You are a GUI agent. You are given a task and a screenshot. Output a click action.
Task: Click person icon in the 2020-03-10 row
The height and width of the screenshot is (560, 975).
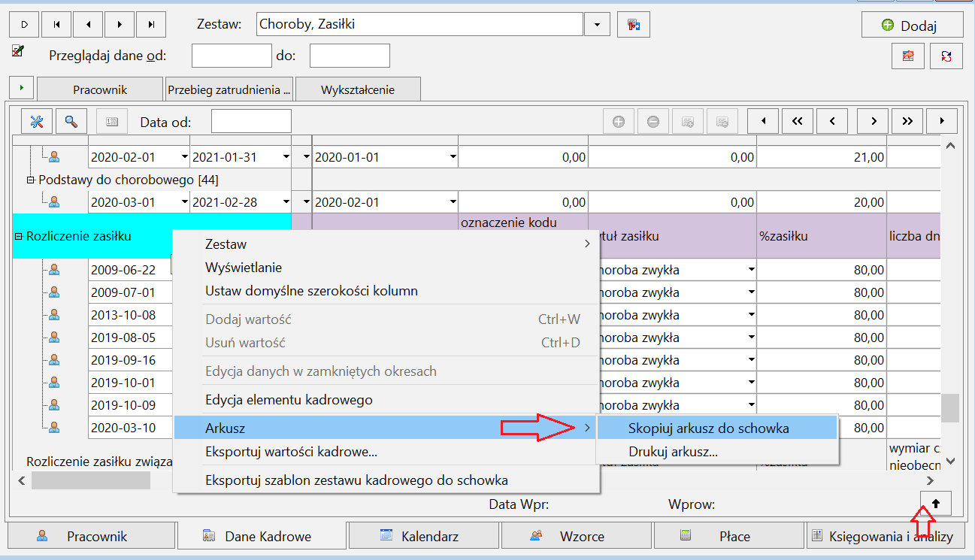coord(54,428)
